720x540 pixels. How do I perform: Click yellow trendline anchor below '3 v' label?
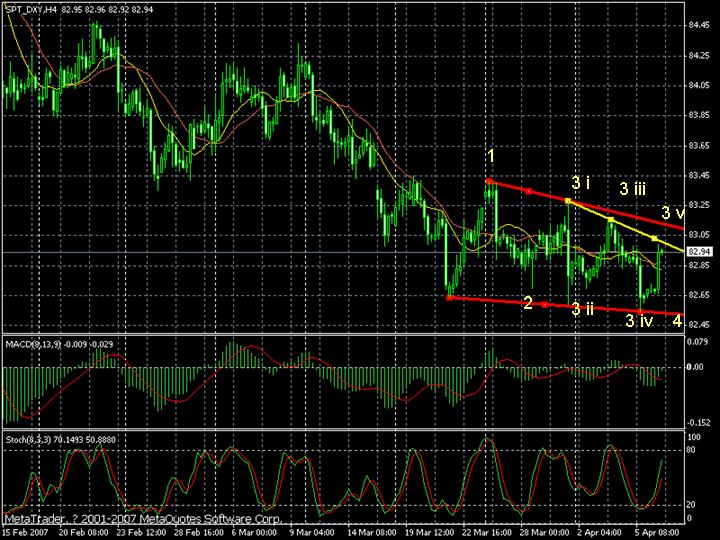point(654,238)
